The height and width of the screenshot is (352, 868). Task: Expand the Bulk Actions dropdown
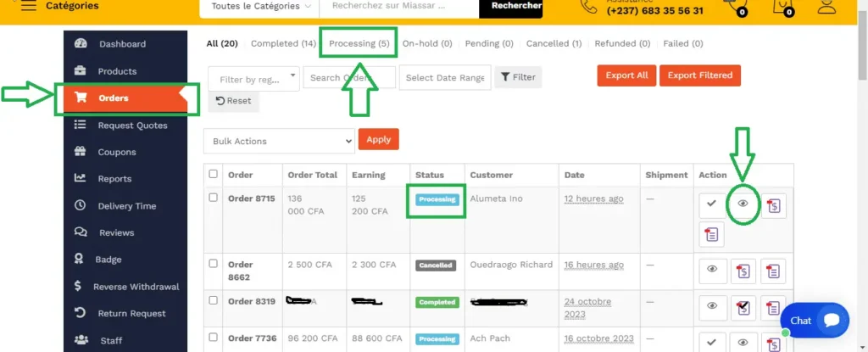click(279, 141)
